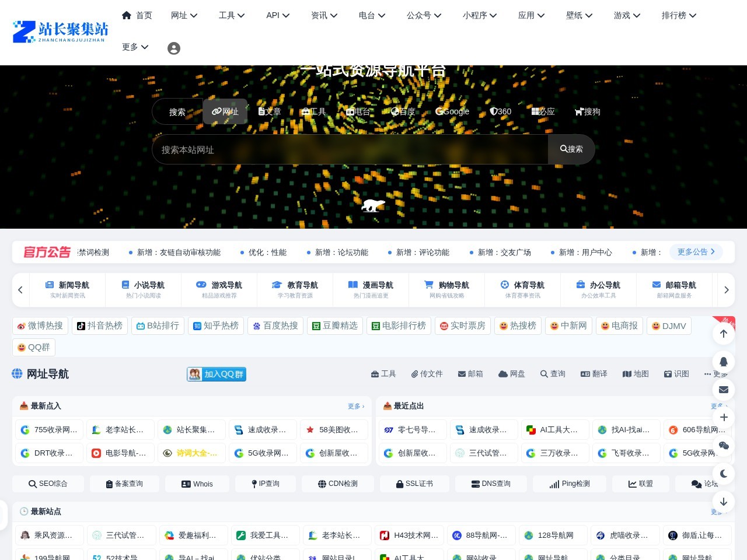Open 新闻导航 category card

[x=68, y=289]
